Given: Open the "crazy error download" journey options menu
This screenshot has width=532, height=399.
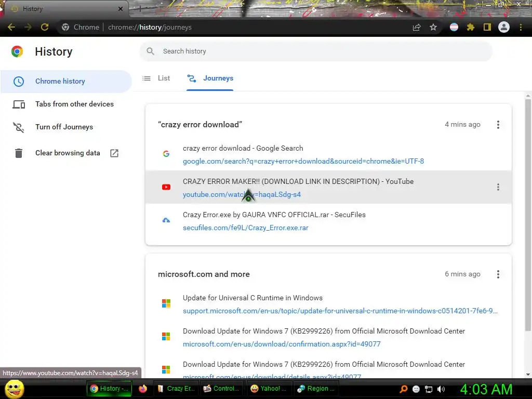Looking at the screenshot, I should coord(498,125).
